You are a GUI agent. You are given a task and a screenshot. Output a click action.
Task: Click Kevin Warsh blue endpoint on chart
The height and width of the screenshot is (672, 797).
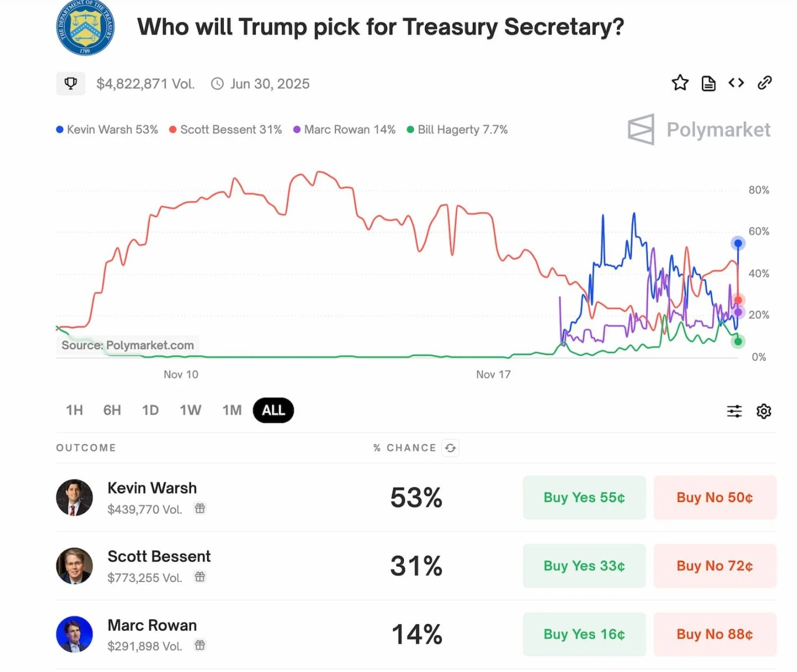click(738, 243)
